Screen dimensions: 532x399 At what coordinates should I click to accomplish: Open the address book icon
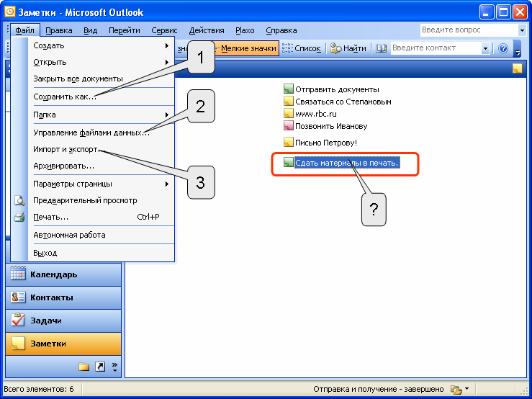[x=381, y=48]
